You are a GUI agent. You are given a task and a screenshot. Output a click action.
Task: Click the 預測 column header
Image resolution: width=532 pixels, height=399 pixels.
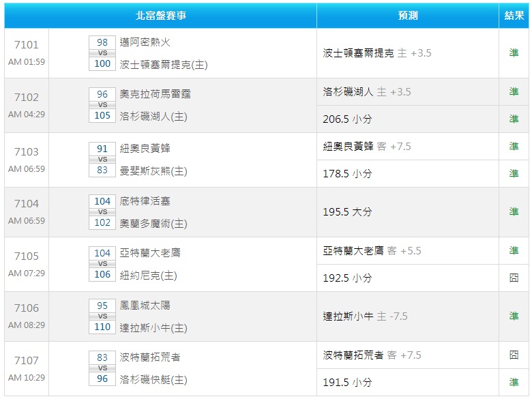click(x=407, y=16)
